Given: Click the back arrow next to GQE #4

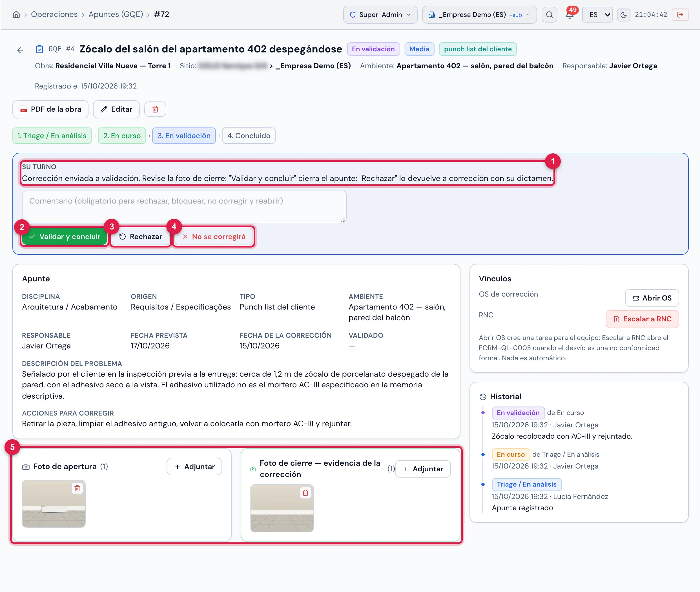Looking at the screenshot, I should [20, 50].
